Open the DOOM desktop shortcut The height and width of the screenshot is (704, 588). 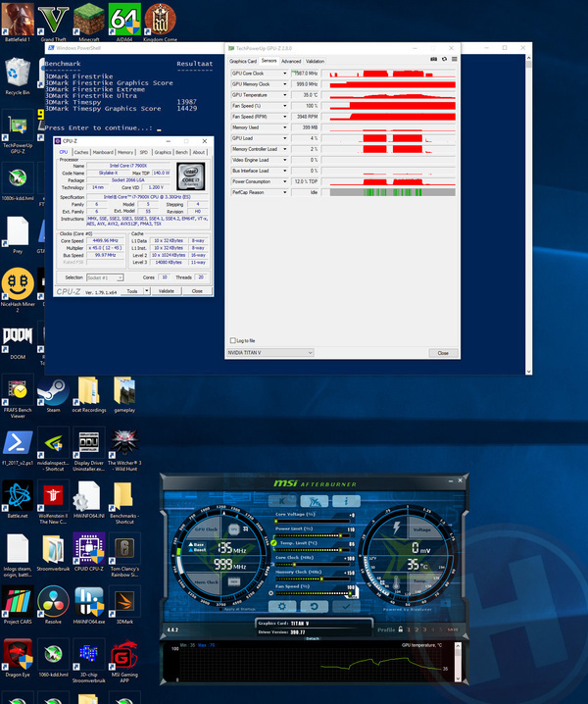(18, 341)
